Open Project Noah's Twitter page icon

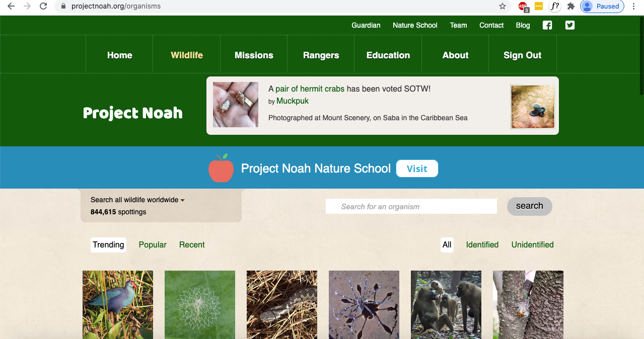click(570, 25)
